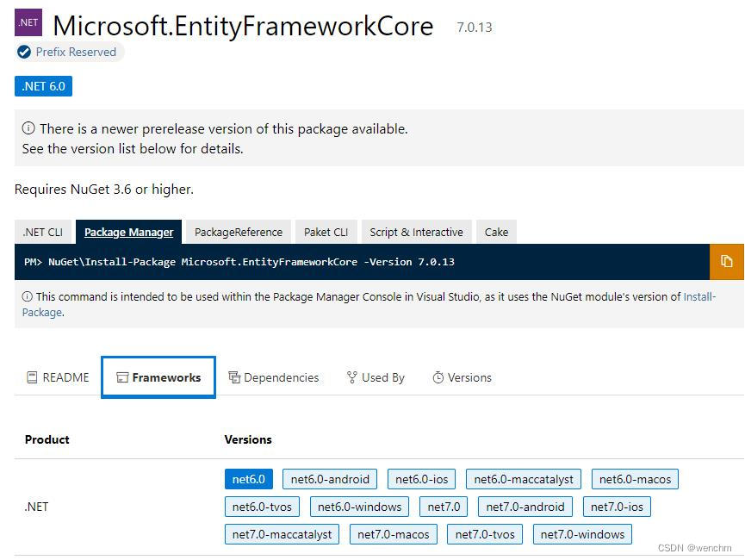
Task: Click the README book icon
Action: (32, 377)
